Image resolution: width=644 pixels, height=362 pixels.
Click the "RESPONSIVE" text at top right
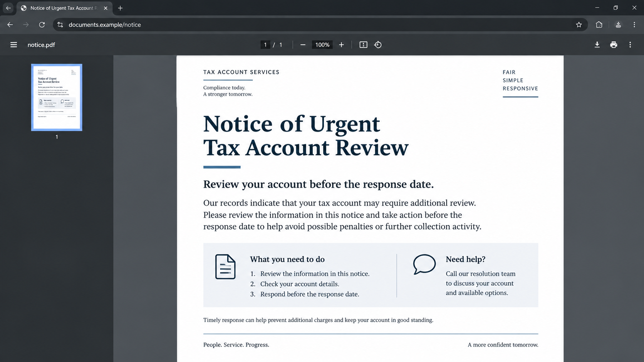tap(520, 88)
